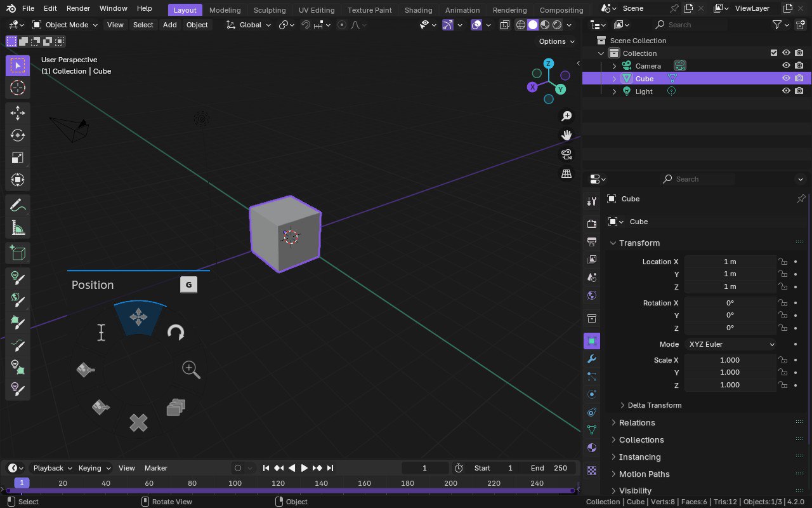Open the Texture properties checker tab
812x508 pixels.
[592, 471]
